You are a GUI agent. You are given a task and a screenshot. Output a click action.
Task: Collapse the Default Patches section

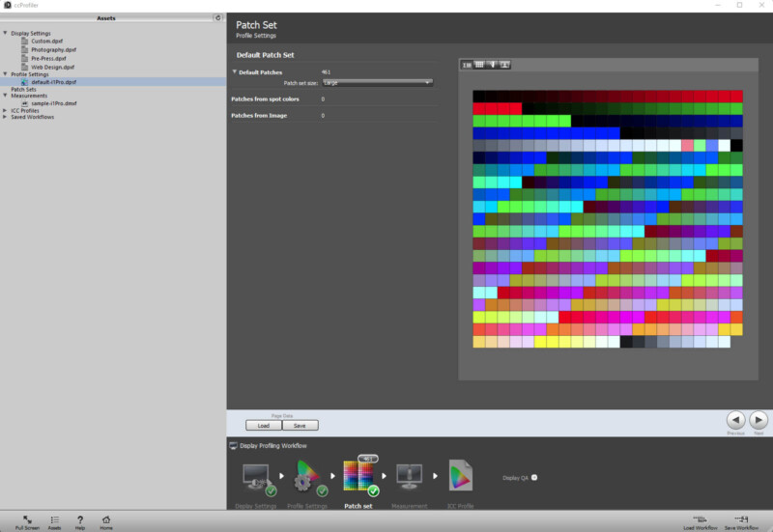point(235,72)
